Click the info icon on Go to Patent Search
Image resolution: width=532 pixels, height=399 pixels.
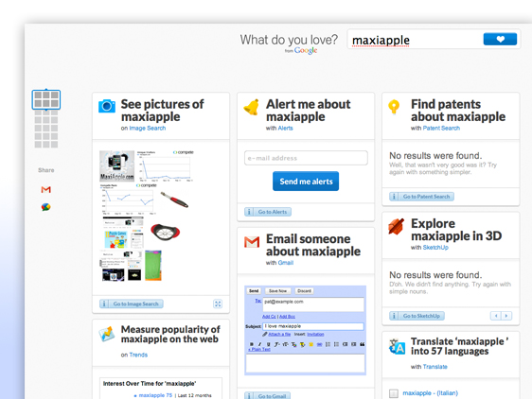394,197
